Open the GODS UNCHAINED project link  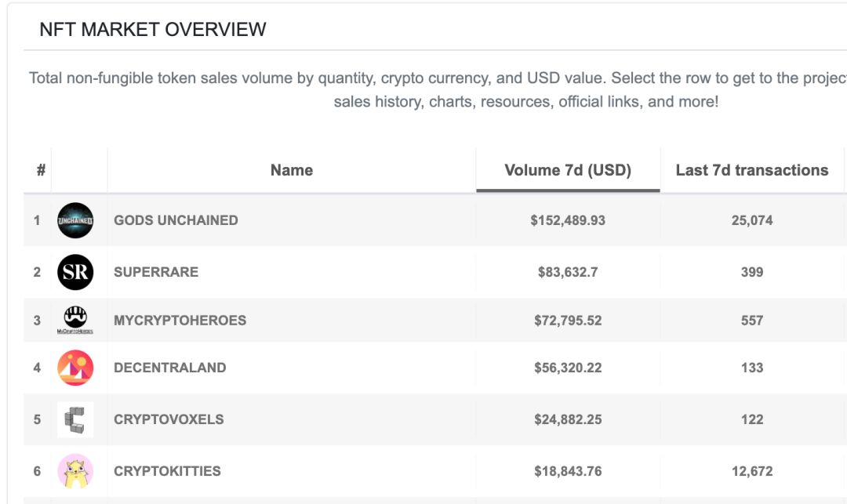point(176,220)
